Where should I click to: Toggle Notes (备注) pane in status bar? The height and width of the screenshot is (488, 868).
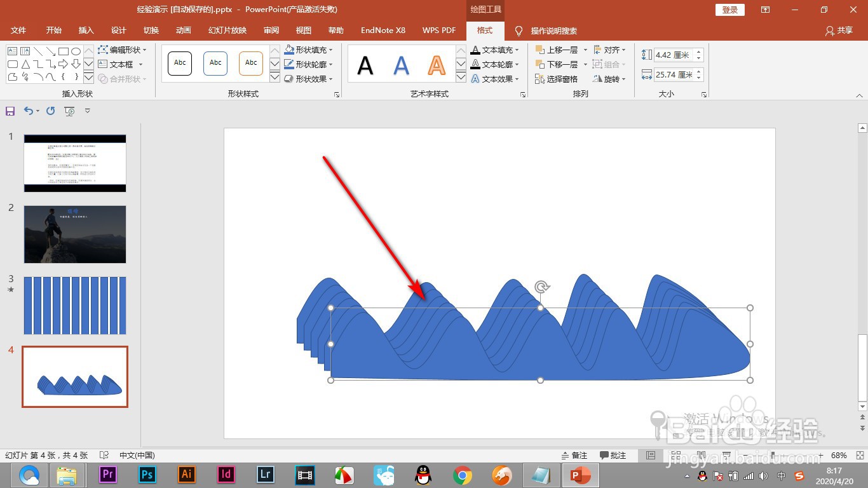574,456
